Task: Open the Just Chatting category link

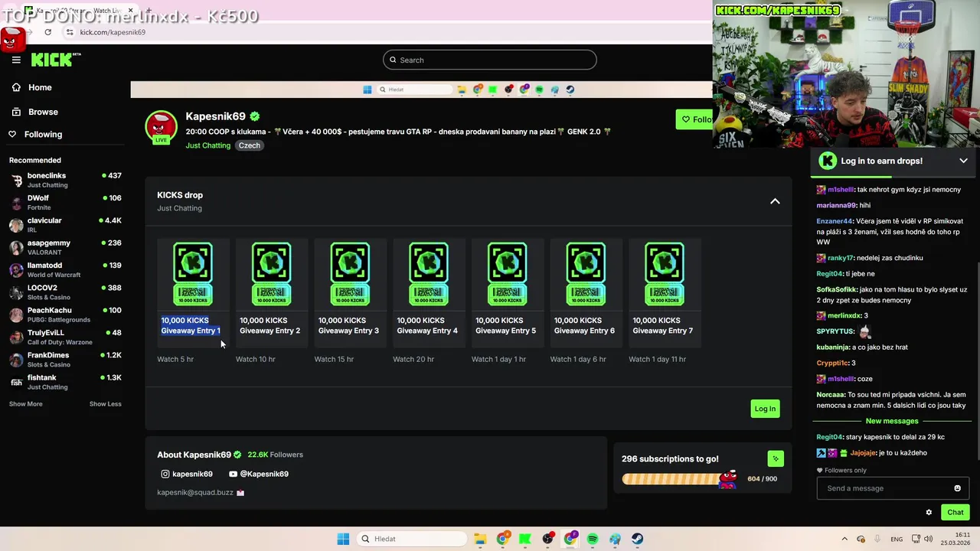Action: coord(207,145)
